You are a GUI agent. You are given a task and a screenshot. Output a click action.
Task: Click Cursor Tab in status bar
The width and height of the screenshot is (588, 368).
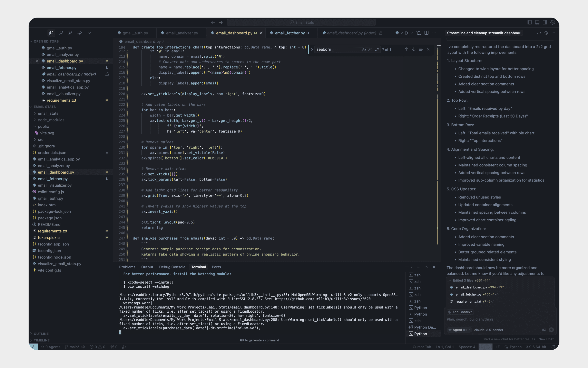[422, 347]
